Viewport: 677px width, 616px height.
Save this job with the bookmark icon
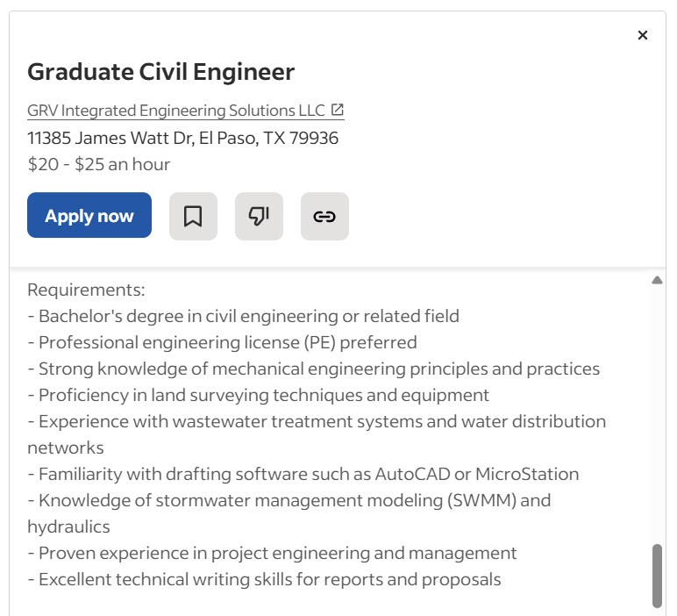(x=193, y=216)
